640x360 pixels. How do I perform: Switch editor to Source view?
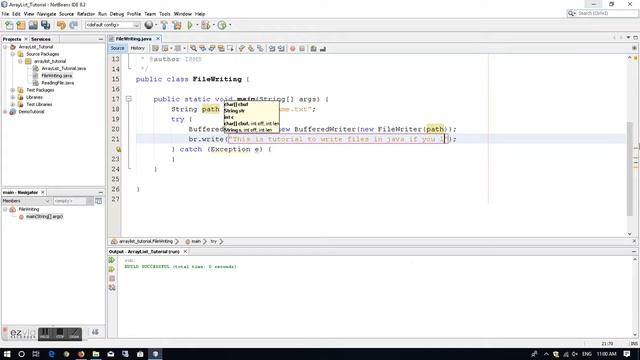tap(117, 48)
